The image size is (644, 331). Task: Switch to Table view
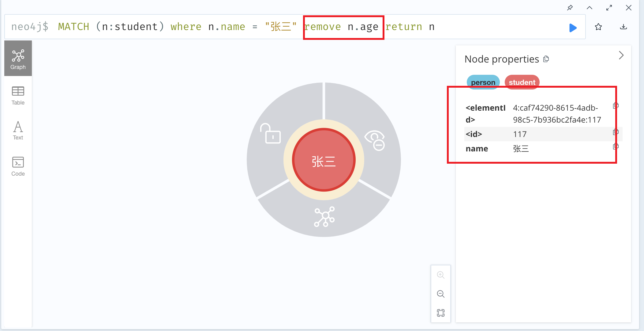click(x=18, y=96)
